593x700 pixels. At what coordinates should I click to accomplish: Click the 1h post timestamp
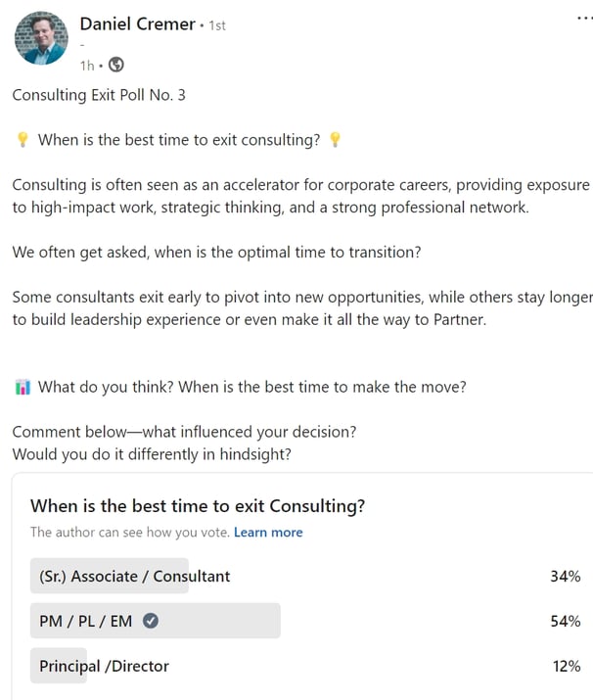pos(87,66)
